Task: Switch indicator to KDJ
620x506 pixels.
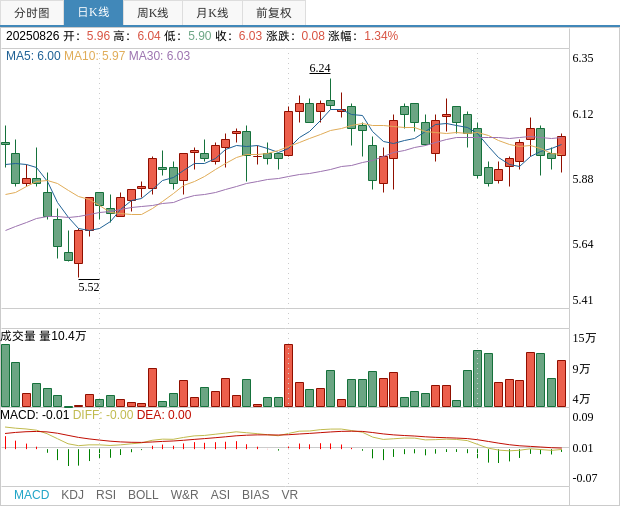Action: coord(72,495)
